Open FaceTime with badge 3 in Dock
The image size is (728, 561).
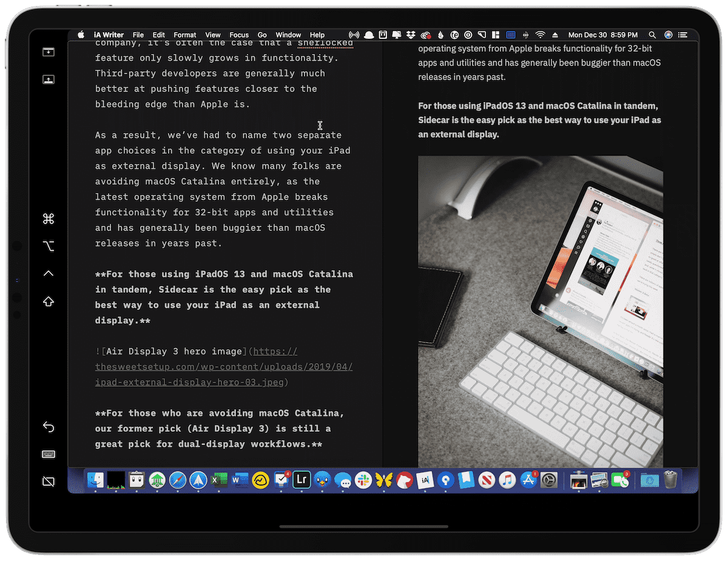pos(620,480)
